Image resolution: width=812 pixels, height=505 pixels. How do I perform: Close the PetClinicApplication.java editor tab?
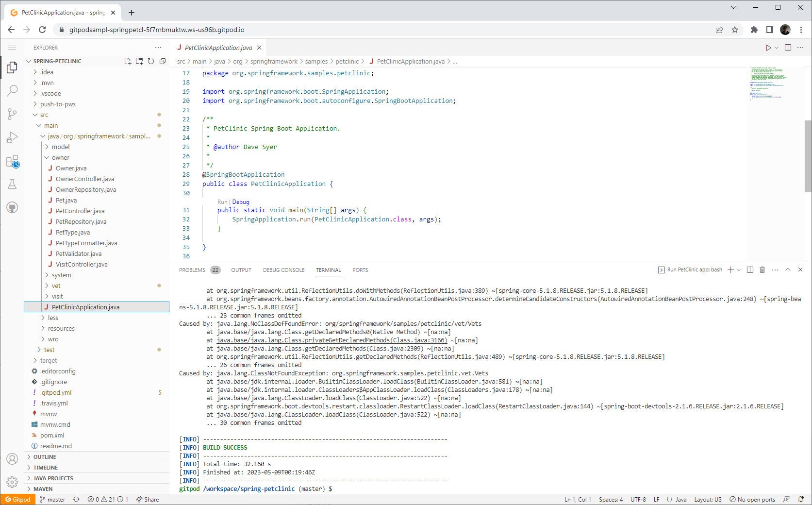tap(259, 48)
